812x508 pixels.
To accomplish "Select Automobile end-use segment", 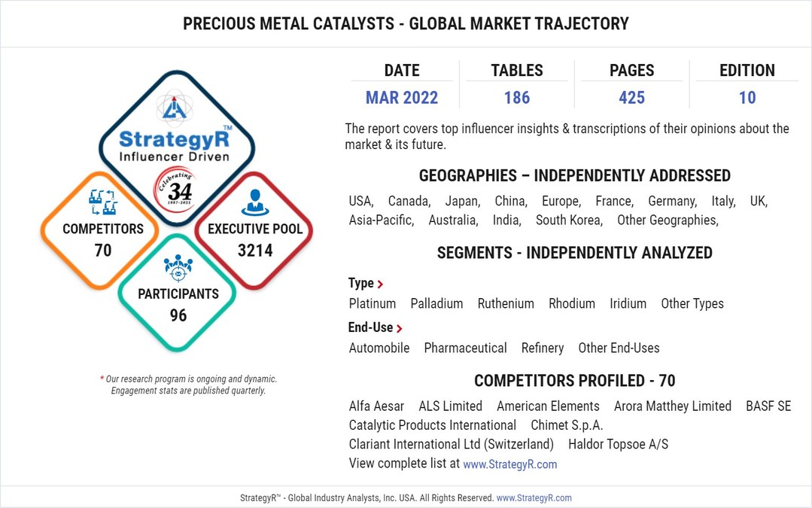I will (x=379, y=348).
